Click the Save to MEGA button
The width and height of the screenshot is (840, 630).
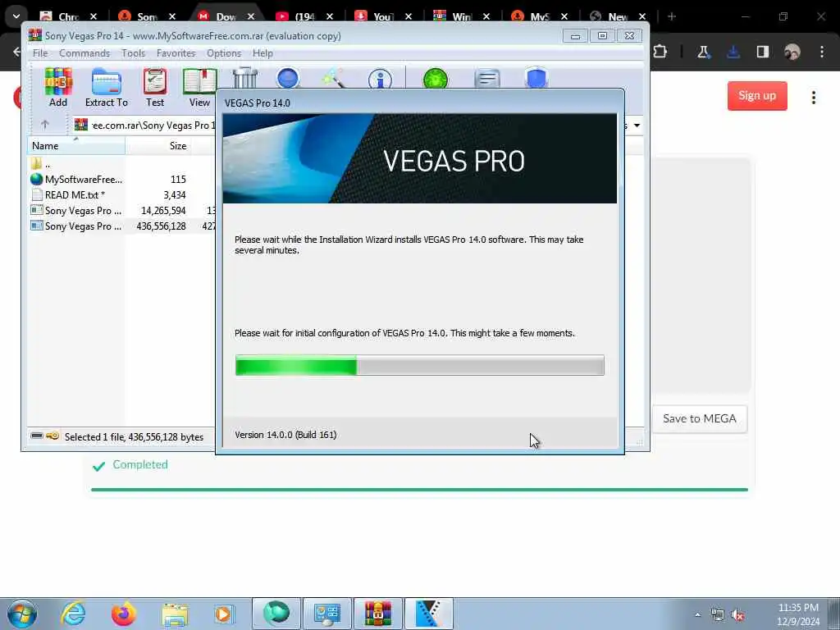tap(699, 418)
